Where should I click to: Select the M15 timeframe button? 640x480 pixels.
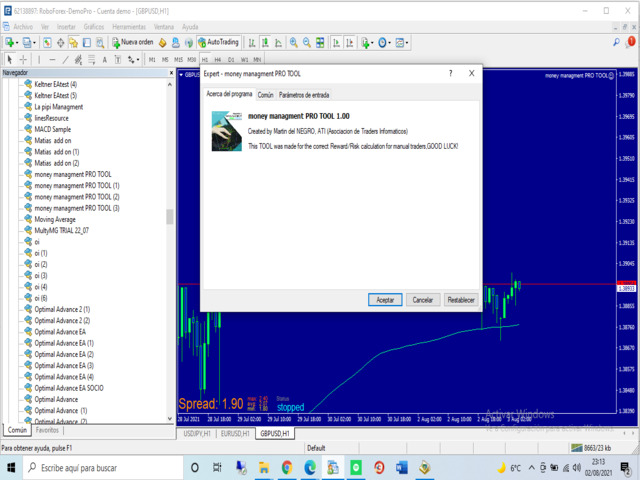click(x=178, y=60)
